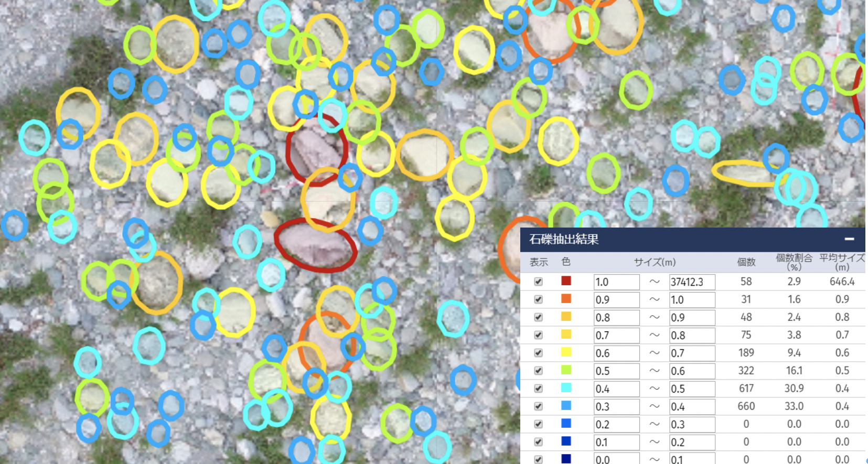Viewport: 868px width, 464px height.
Task: Click the count value 322
Action: coord(746,371)
